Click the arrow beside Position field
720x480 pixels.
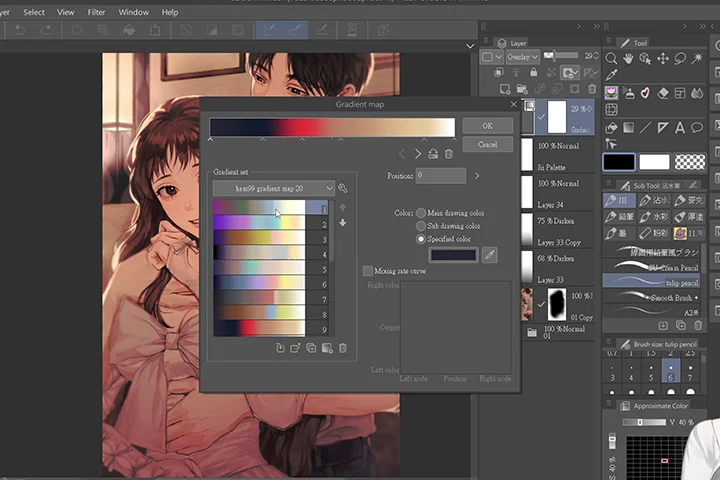477,176
